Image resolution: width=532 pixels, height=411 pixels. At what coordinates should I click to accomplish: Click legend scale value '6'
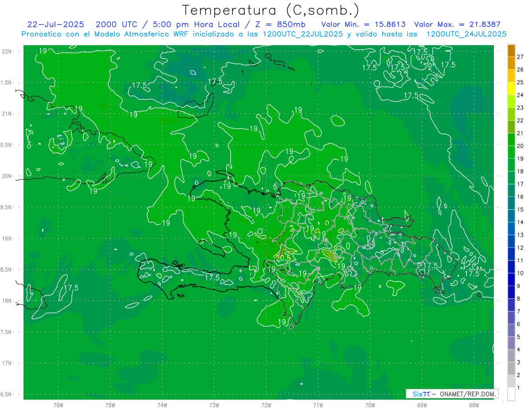click(x=519, y=324)
